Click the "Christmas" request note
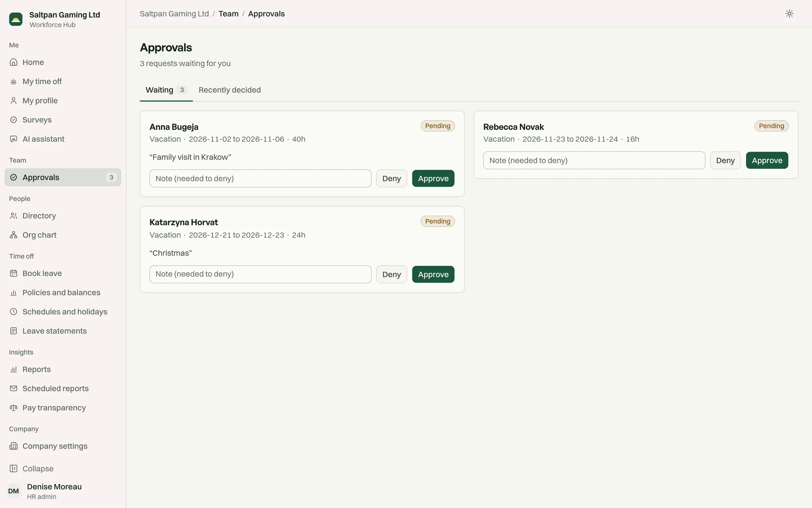The width and height of the screenshot is (812, 508). 171,253
